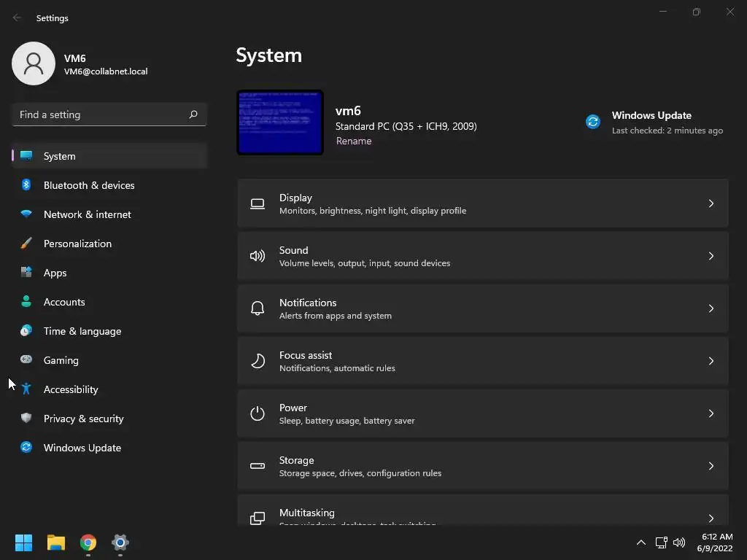Viewport: 747px width, 560px height.
Task: Click Settings gear icon in taskbar
Action: point(120,542)
